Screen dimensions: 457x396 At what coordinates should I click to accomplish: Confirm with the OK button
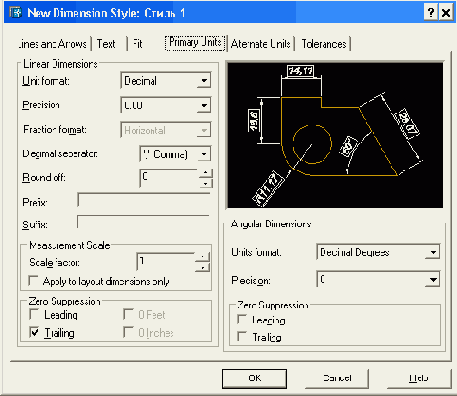[x=254, y=378]
